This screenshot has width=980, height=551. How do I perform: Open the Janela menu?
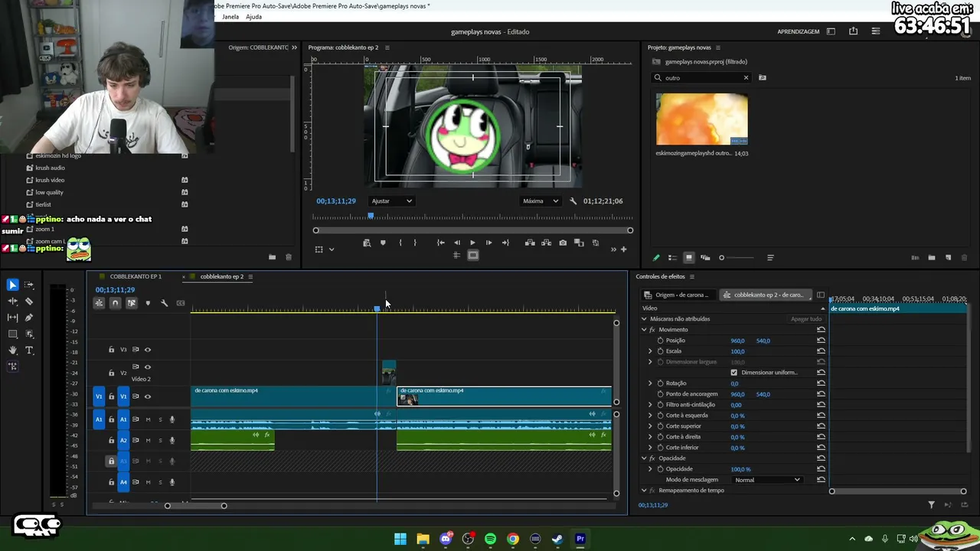(230, 17)
